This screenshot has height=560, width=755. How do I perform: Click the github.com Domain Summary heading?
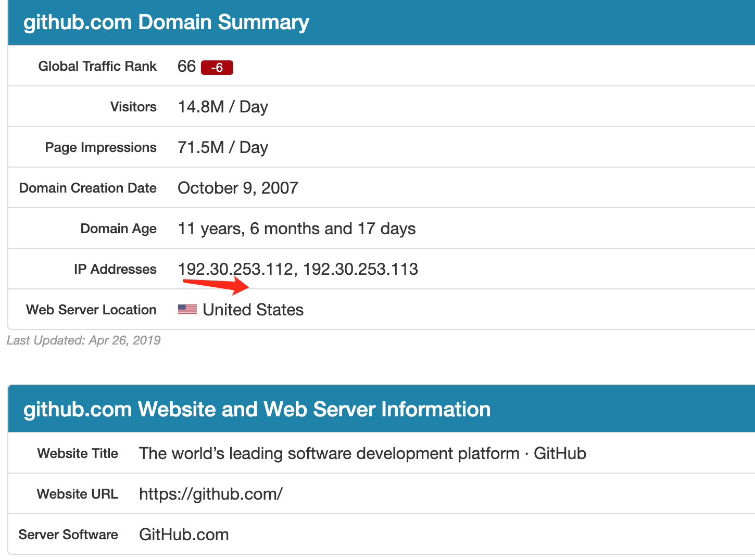166,22
